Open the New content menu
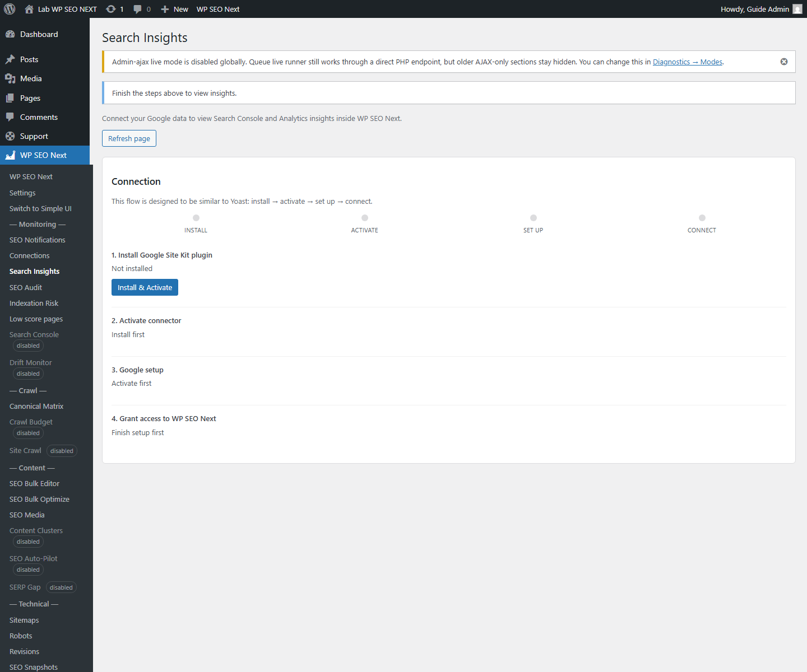This screenshot has height=672, width=807. coord(174,9)
